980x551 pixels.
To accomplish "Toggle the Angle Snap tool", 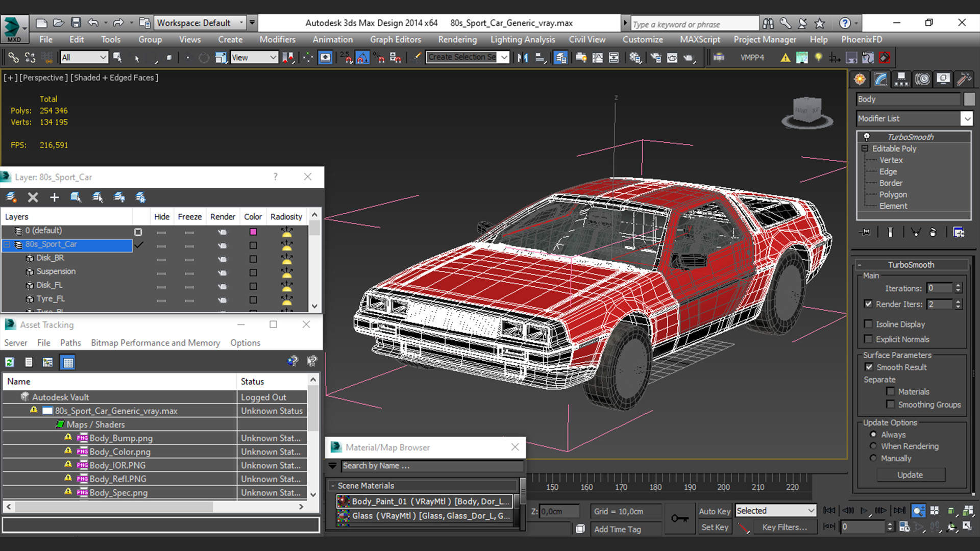I will click(362, 58).
